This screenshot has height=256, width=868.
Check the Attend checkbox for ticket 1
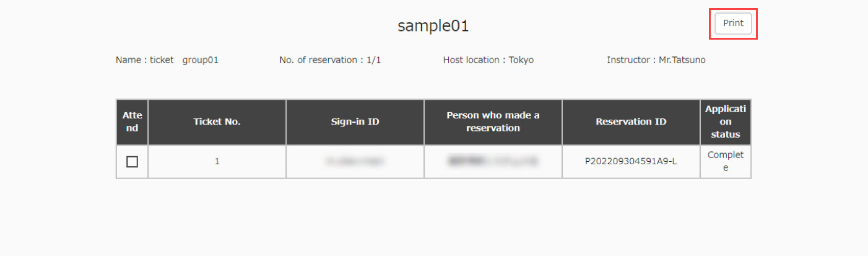(132, 162)
